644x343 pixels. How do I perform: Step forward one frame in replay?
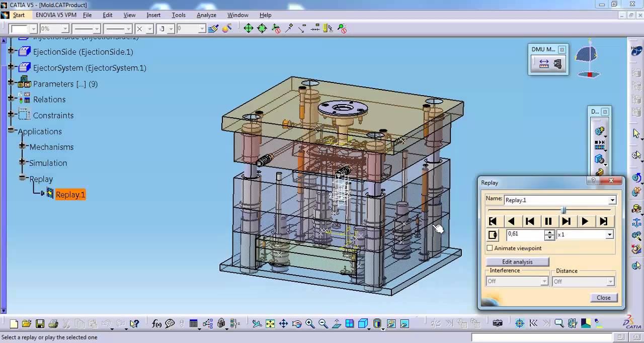pos(567,221)
